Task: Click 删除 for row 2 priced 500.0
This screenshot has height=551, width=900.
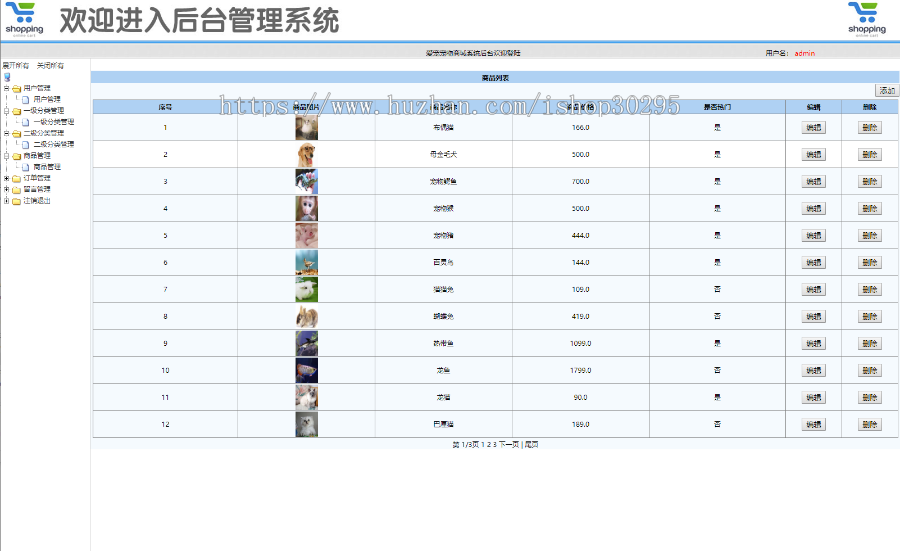Action: tap(870, 154)
